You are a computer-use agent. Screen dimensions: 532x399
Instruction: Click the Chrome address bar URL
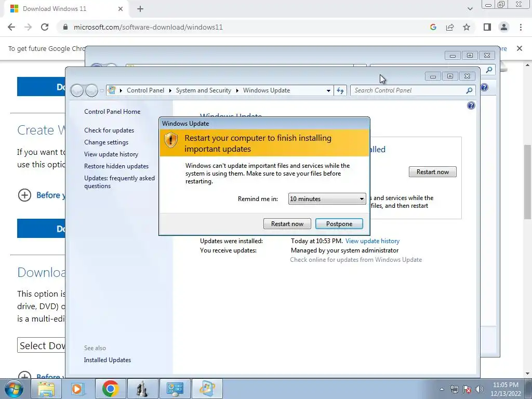tap(148, 27)
